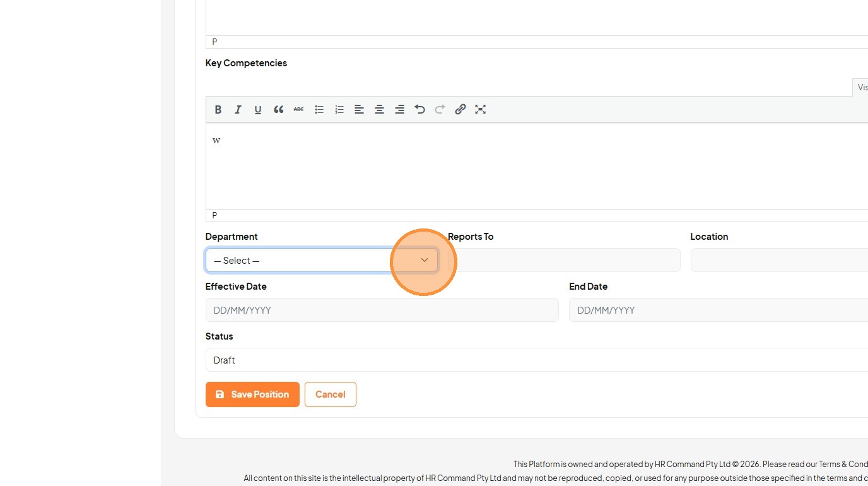868x486 pixels.
Task: Cancel the position form
Action: click(331, 394)
